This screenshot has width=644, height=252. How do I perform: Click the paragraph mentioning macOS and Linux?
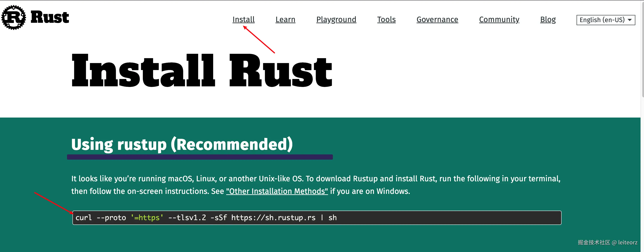(x=315, y=185)
